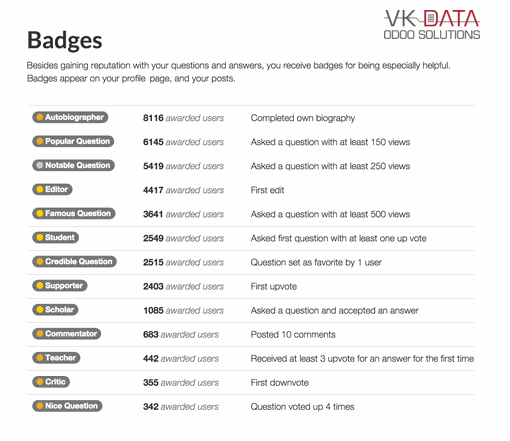Select the Scholar badge
Image resolution: width=510 pixels, height=441 pixels.
tap(55, 310)
